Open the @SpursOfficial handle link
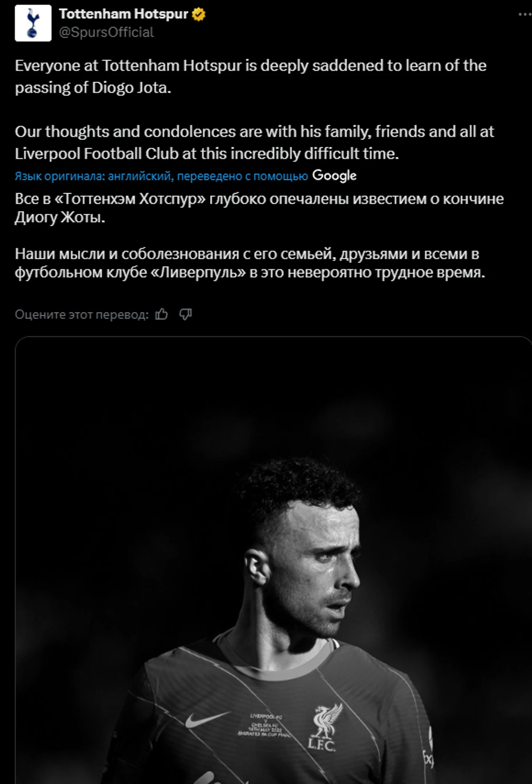 click(106, 32)
